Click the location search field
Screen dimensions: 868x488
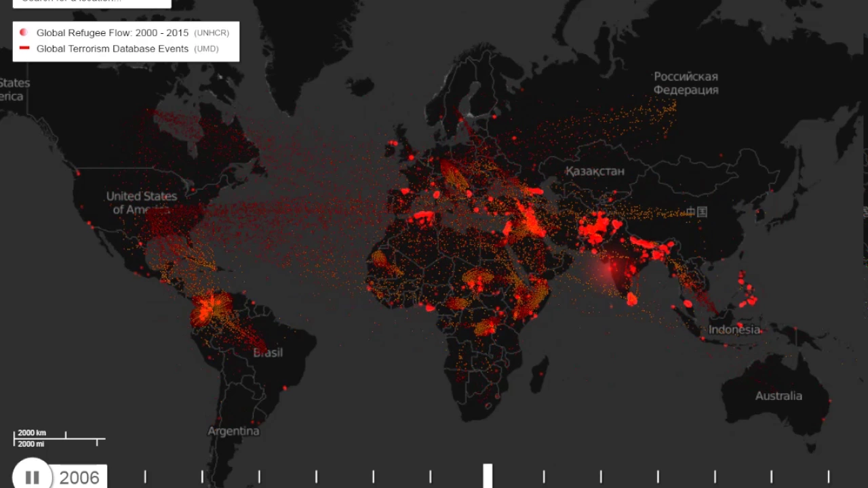point(92,2)
